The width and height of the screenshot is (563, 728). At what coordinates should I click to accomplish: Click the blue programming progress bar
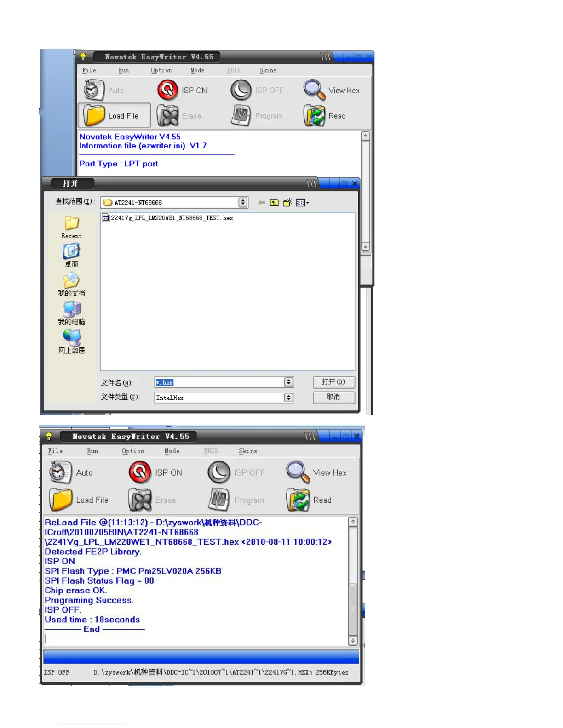[201, 656]
